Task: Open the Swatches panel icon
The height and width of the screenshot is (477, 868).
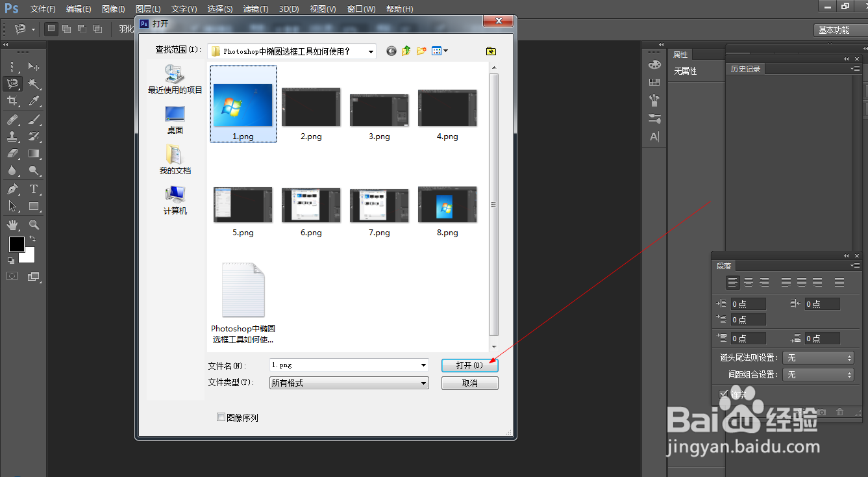Action: pyautogui.click(x=654, y=83)
